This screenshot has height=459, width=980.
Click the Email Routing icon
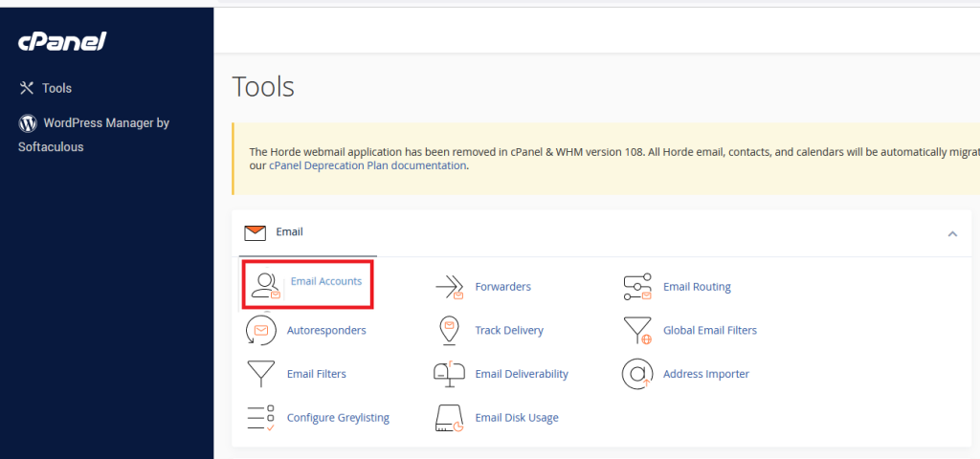pos(637,287)
